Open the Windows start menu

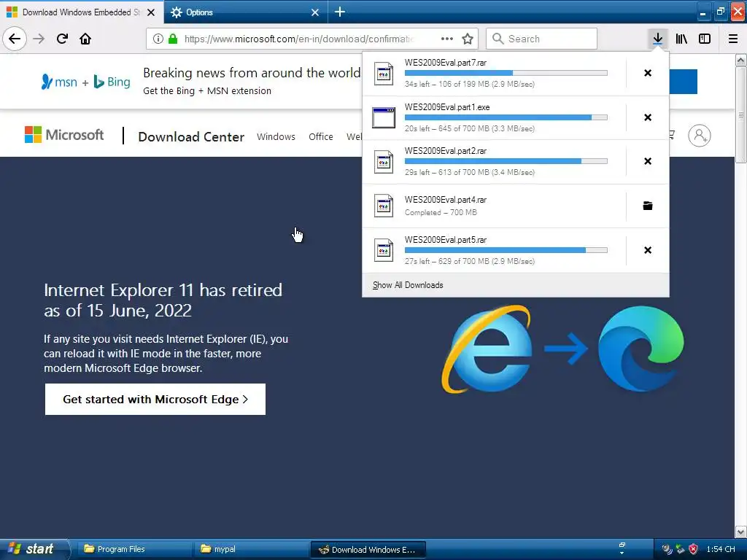(x=34, y=549)
